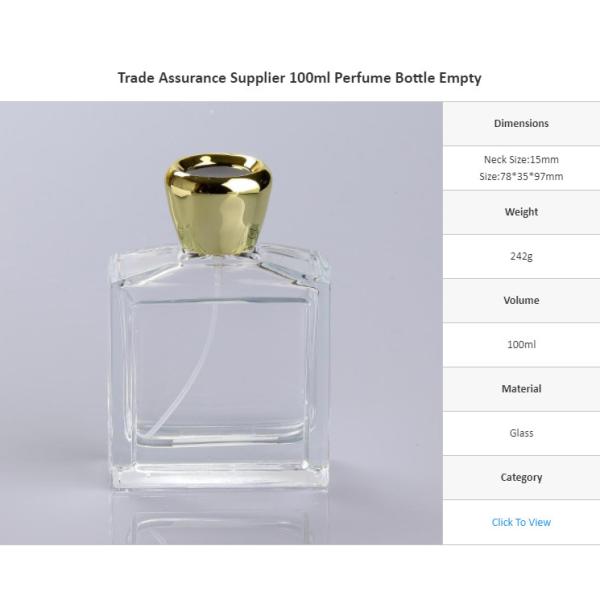Click the 100ml volume value
The image size is (600, 600).
click(521, 344)
